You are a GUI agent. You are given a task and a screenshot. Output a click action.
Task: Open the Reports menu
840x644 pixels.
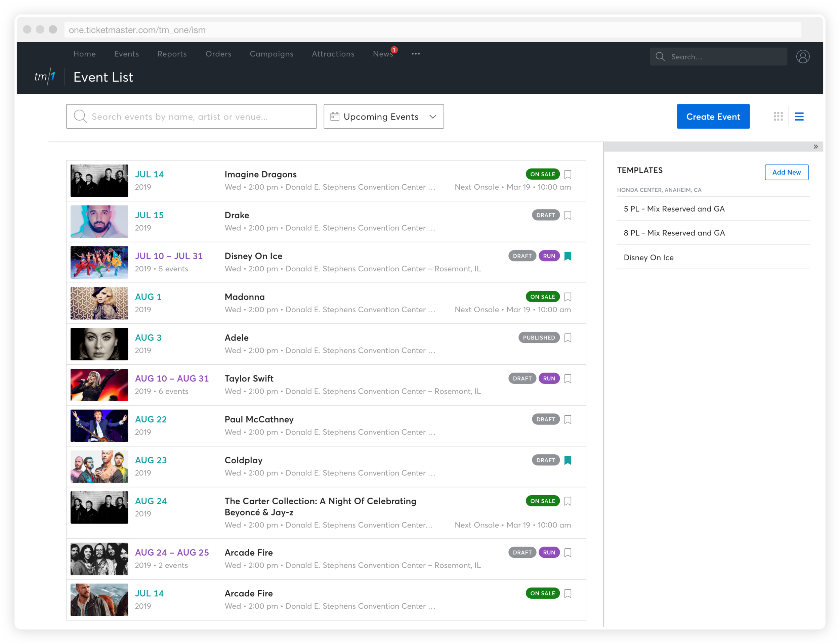[x=172, y=54]
